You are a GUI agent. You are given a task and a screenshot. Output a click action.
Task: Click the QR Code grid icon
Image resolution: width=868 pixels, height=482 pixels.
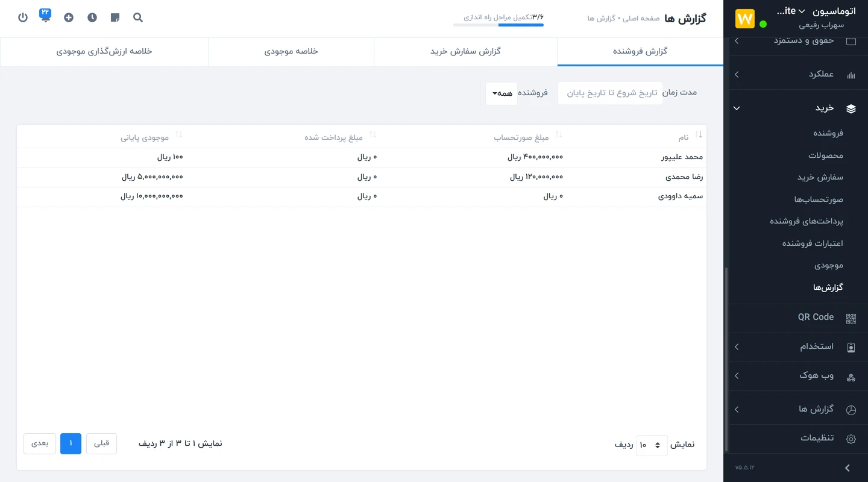pyautogui.click(x=851, y=319)
